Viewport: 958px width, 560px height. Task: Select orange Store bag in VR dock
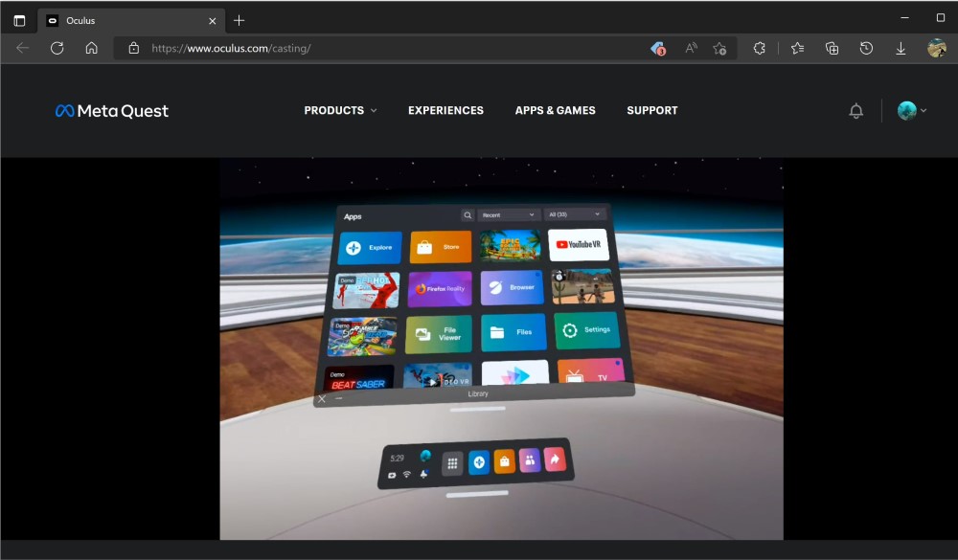(504, 461)
